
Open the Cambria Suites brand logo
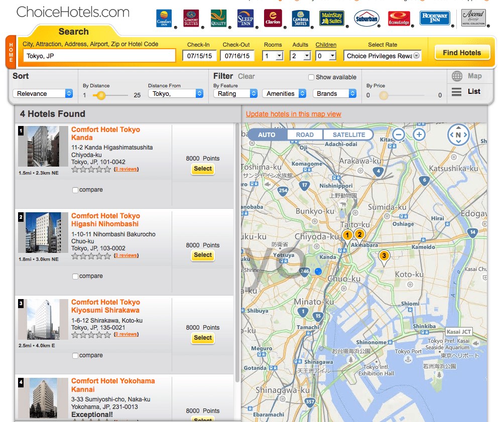[301, 19]
